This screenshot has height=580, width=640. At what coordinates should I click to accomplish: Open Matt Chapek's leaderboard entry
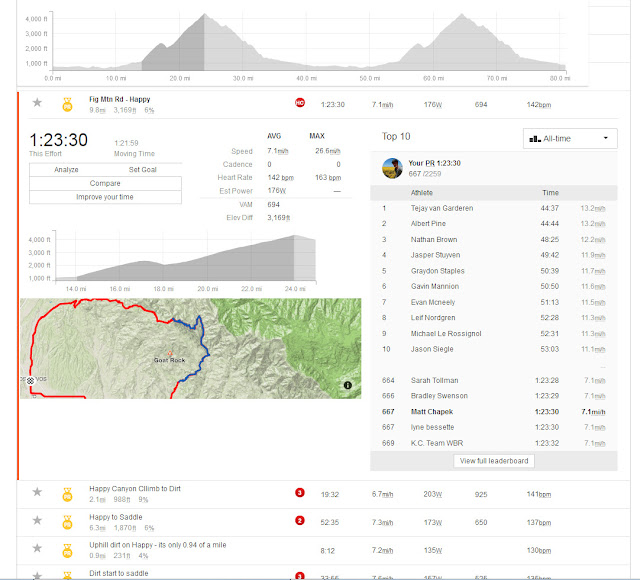coord(432,412)
